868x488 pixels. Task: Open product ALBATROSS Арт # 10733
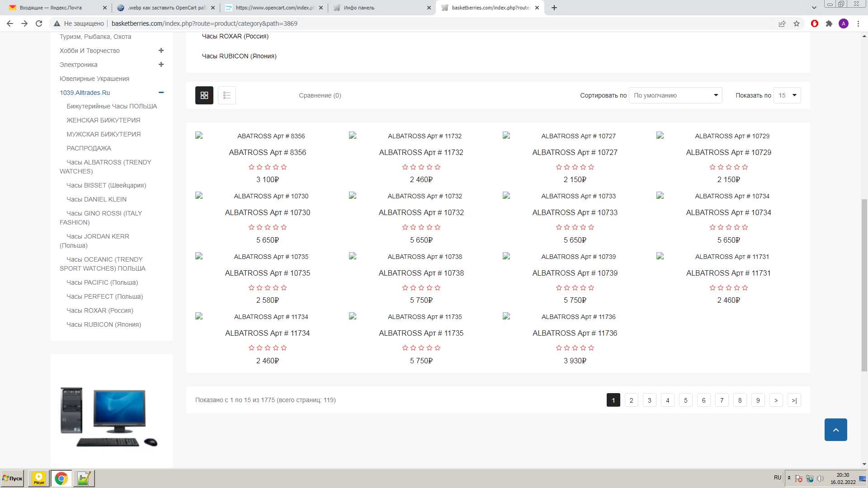(575, 212)
